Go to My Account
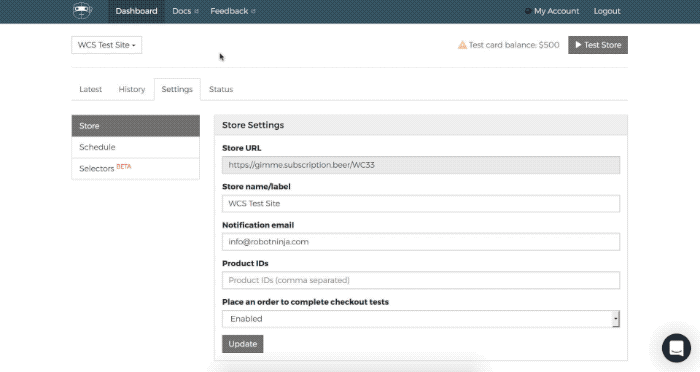This screenshot has height=372, width=700. pyautogui.click(x=556, y=11)
